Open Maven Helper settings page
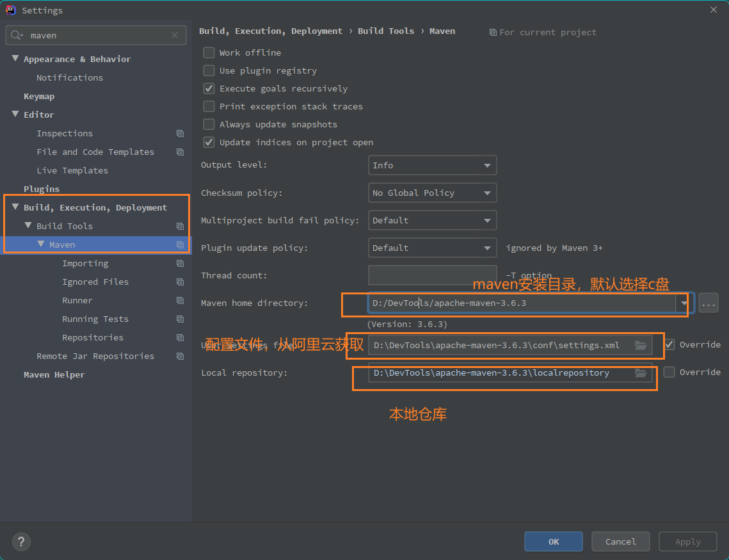 pos(54,374)
